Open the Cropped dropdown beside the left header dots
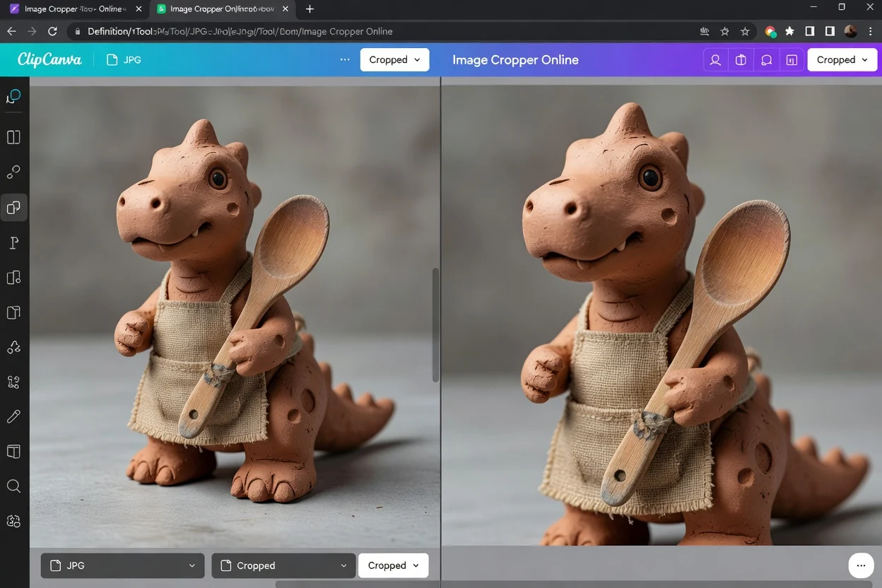The image size is (882, 588). click(394, 60)
